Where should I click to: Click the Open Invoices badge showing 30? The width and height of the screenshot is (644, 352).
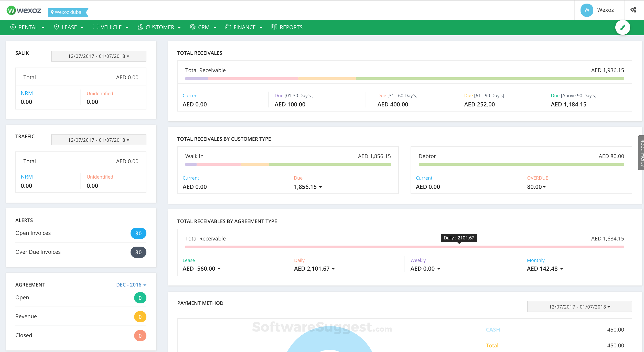(138, 233)
